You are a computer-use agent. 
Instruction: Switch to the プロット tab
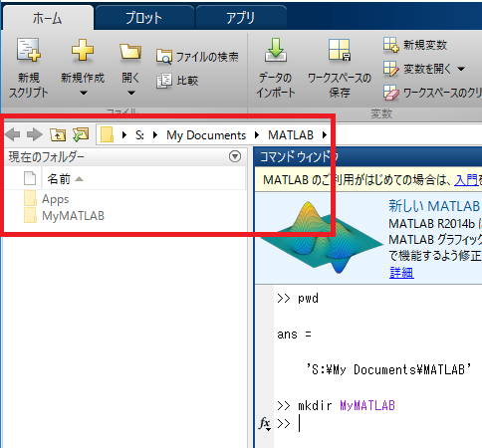point(144,18)
